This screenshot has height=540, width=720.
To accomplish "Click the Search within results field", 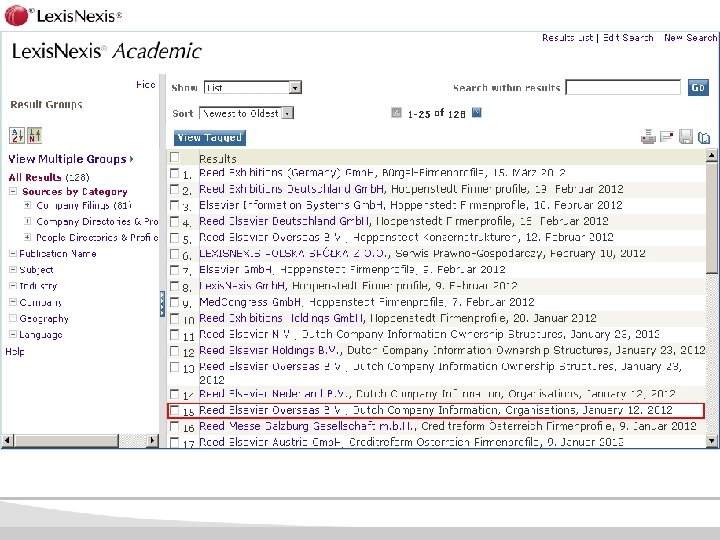I will 623,87.
